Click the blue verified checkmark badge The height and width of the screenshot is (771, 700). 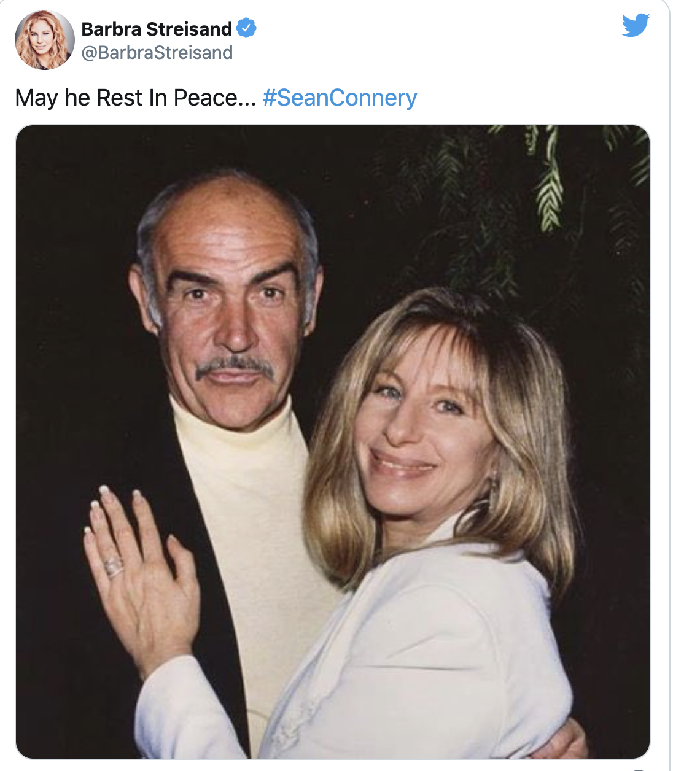[x=246, y=28]
